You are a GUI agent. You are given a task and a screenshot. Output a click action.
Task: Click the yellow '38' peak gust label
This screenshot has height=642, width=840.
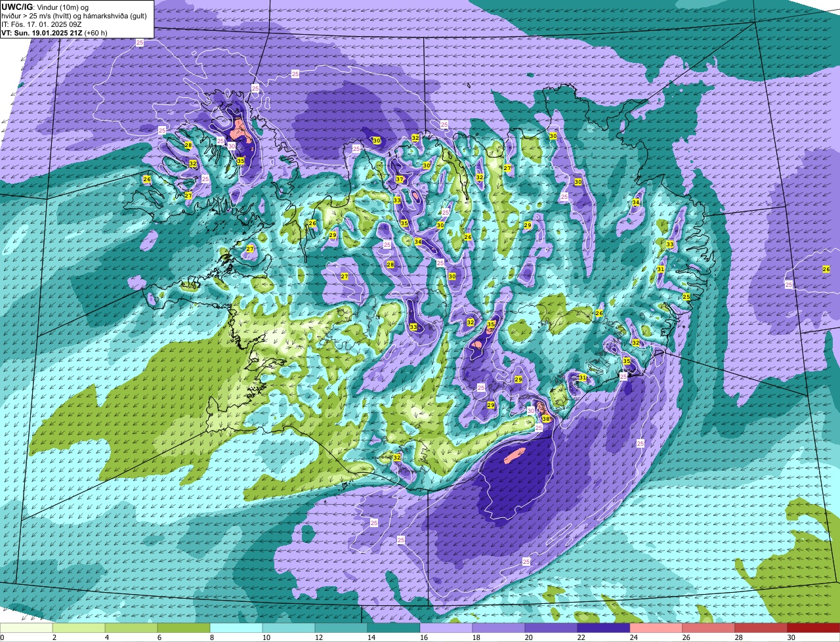tap(546, 419)
